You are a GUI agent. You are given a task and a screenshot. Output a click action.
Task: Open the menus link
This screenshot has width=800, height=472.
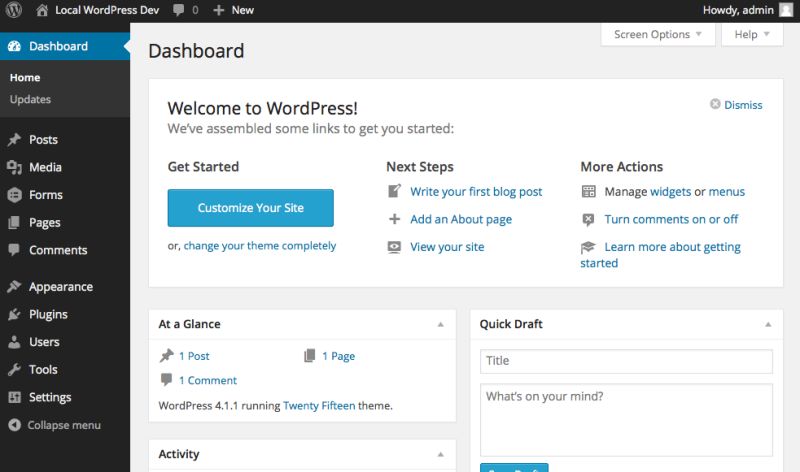pos(727,191)
